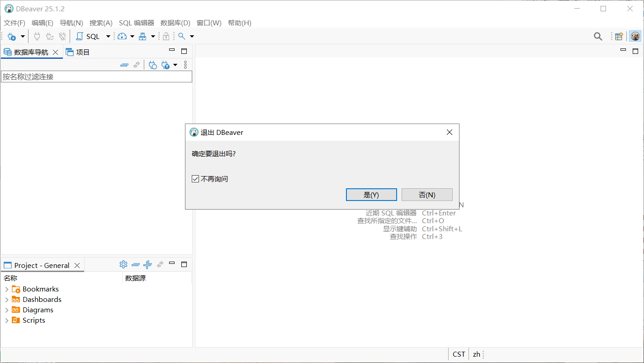The image size is (644, 363).
Task: Select the DBeaver perspective beaver icon
Action: click(635, 37)
